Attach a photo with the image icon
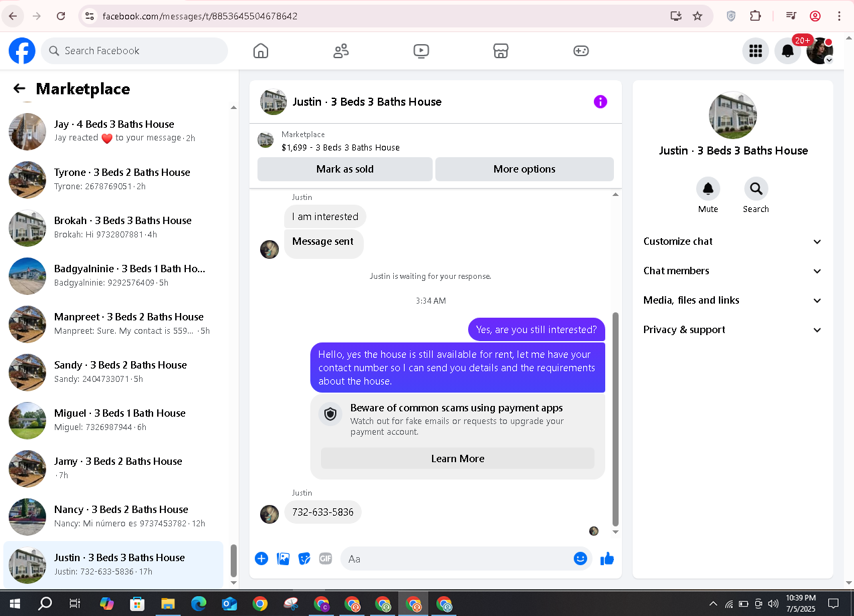Image resolution: width=854 pixels, height=616 pixels. point(283,558)
